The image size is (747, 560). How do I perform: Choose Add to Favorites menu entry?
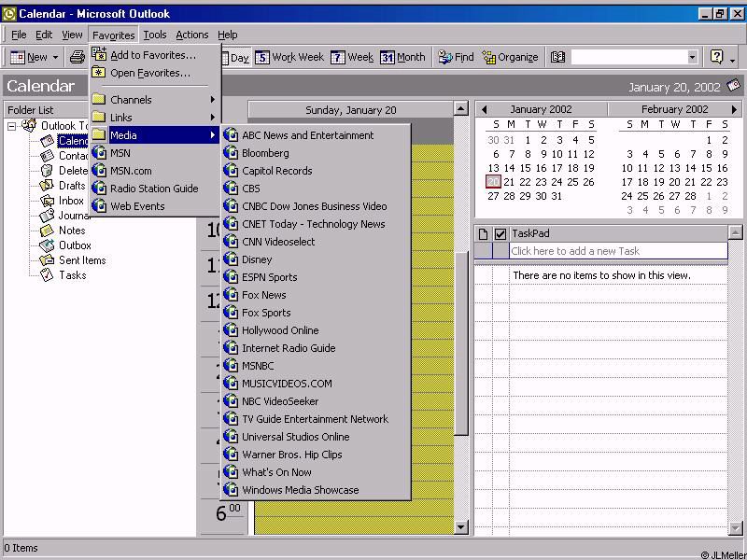point(152,55)
